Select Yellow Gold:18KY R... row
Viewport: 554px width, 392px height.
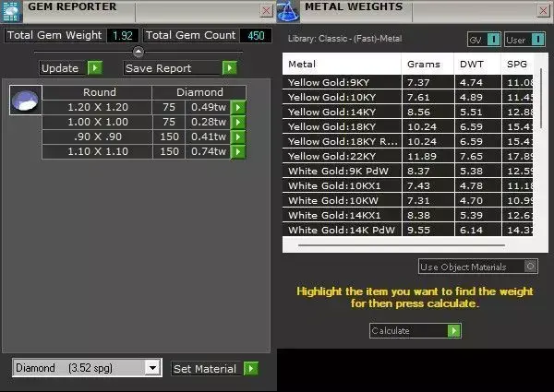[408, 141]
